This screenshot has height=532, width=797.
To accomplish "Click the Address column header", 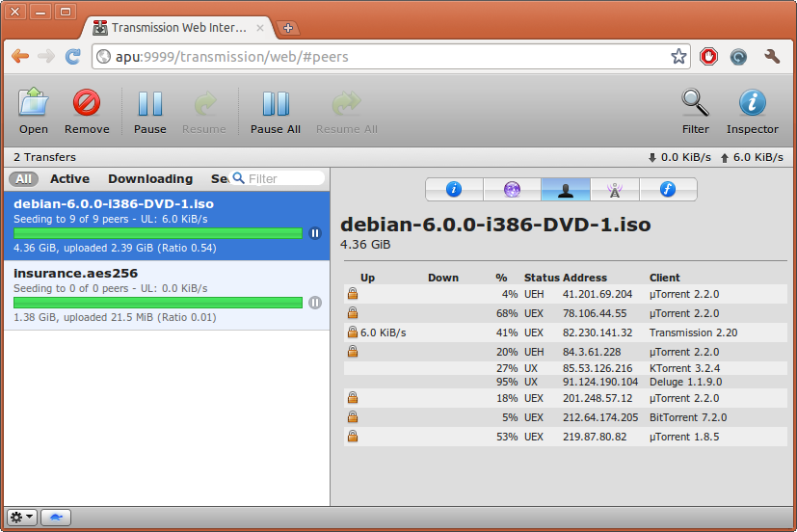I will click(585, 278).
